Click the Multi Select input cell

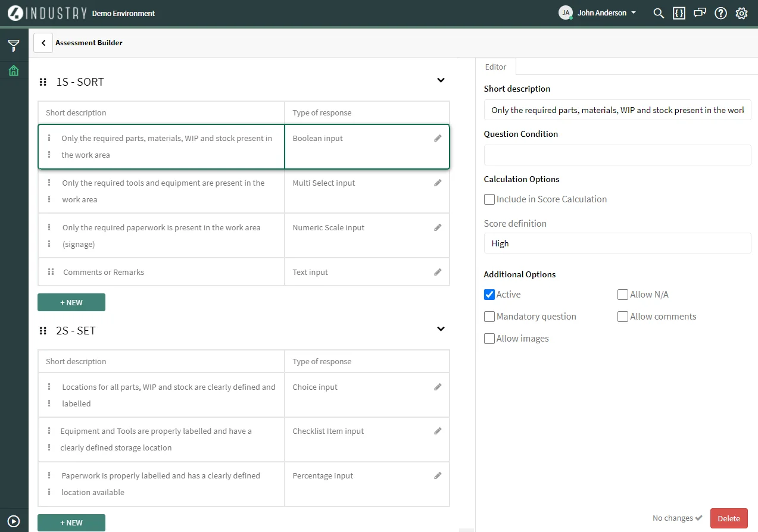click(x=367, y=191)
